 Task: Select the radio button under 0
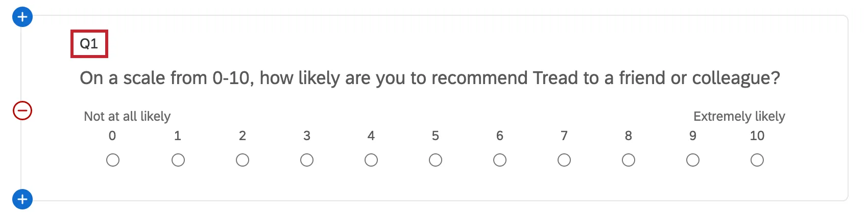pyautogui.click(x=113, y=160)
